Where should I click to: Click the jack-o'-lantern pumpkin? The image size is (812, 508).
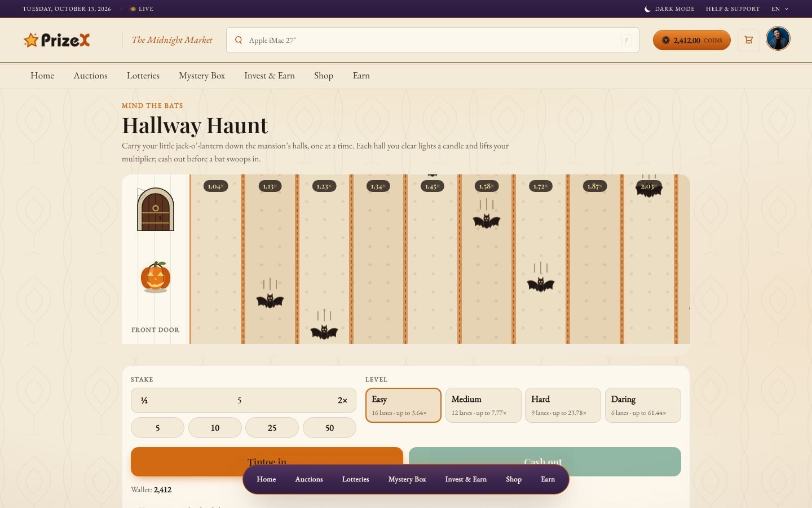click(156, 277)
